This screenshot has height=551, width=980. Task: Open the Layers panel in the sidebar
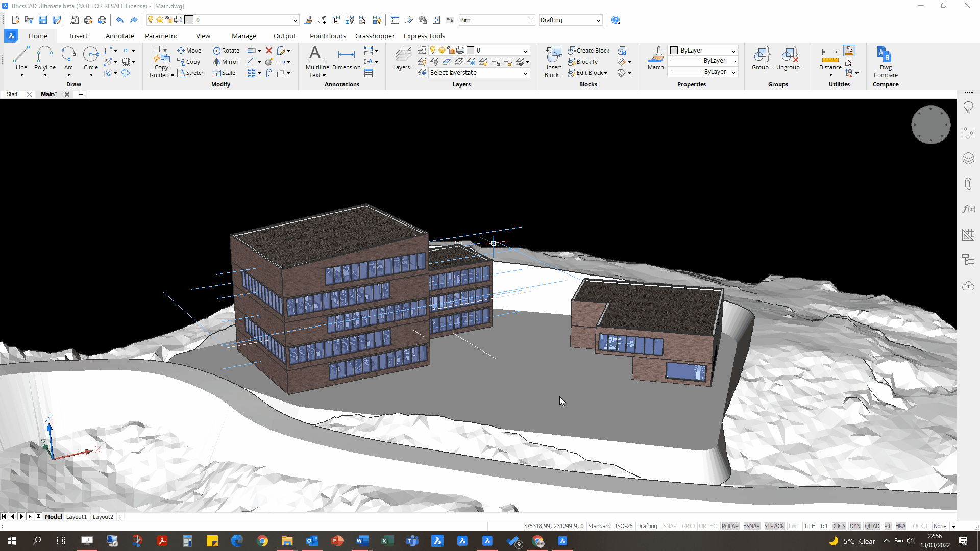(968, 158)
